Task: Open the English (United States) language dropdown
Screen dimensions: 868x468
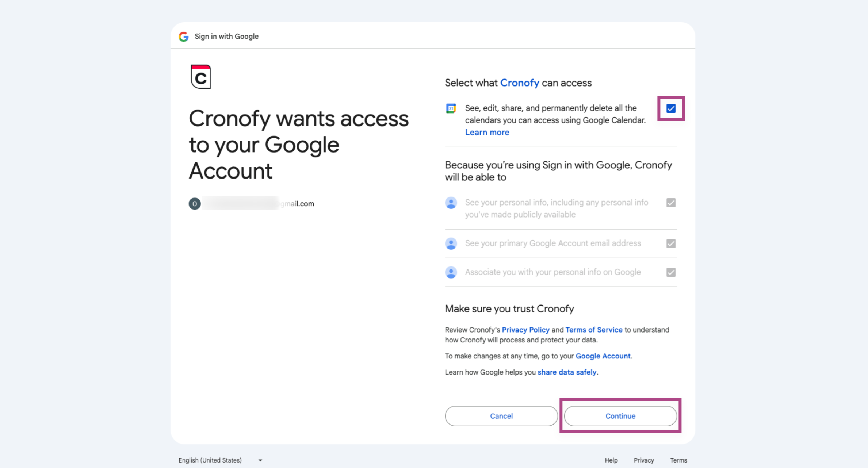Action: (x=221, y=460)
